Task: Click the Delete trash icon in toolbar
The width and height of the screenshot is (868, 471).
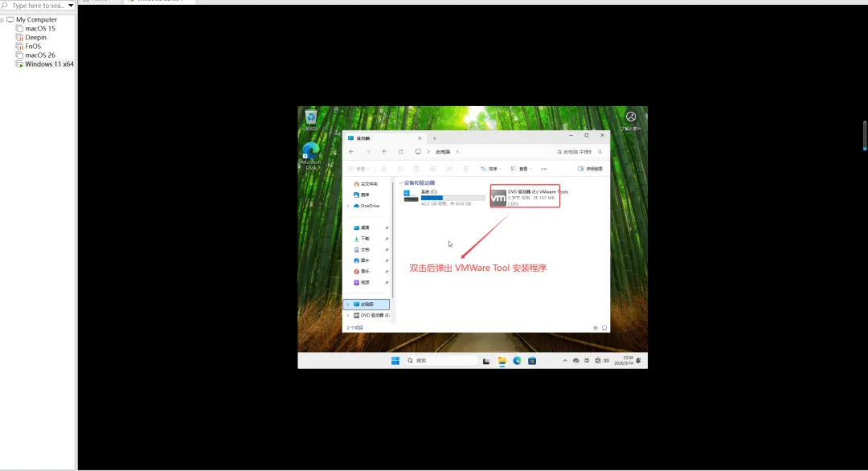Action: pos(466,169)
